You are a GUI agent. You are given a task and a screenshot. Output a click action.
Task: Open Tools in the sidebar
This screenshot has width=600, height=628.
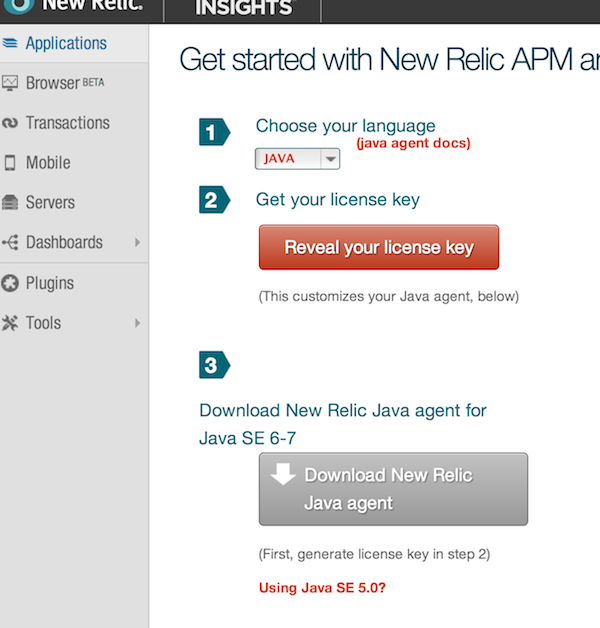43,323
